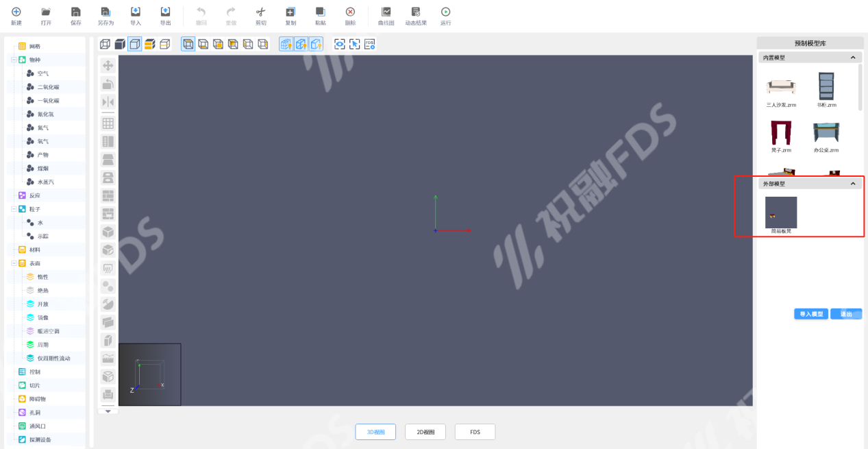The height and width of the screenshot is (449, 868).
Task: Click the 删除 (Delete) icon
Action: click(x=350, y=12)
